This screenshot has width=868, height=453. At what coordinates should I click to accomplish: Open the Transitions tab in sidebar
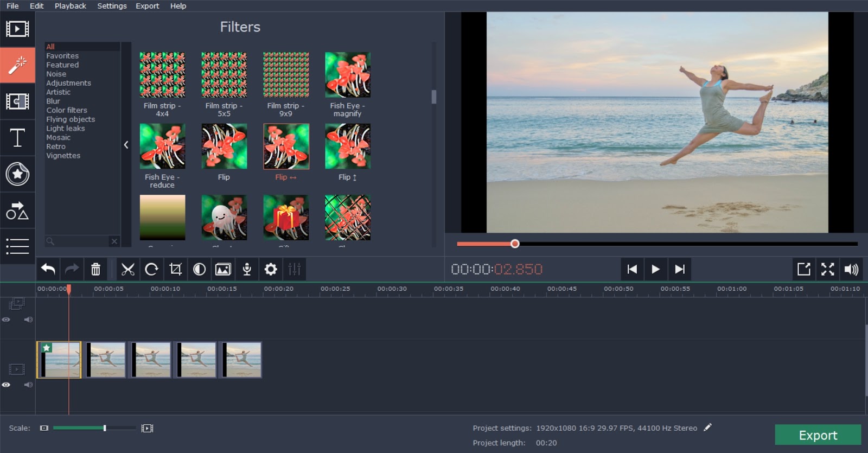[17, 101]
